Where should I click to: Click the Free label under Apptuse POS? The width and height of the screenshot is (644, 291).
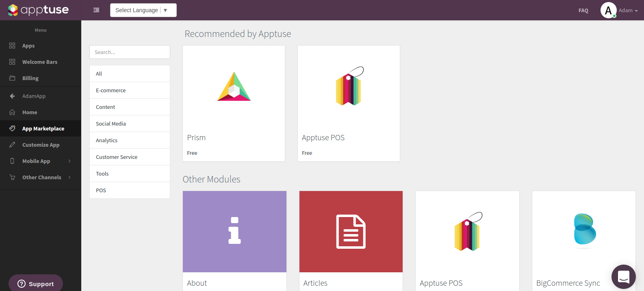coord(307,153)
